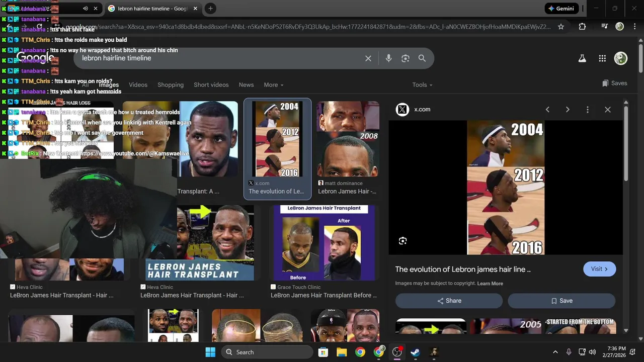Open the Lebron James Hair Transplant banner image
The height and width of the screenshot is (362, 644).
click(x=200, y=242)
